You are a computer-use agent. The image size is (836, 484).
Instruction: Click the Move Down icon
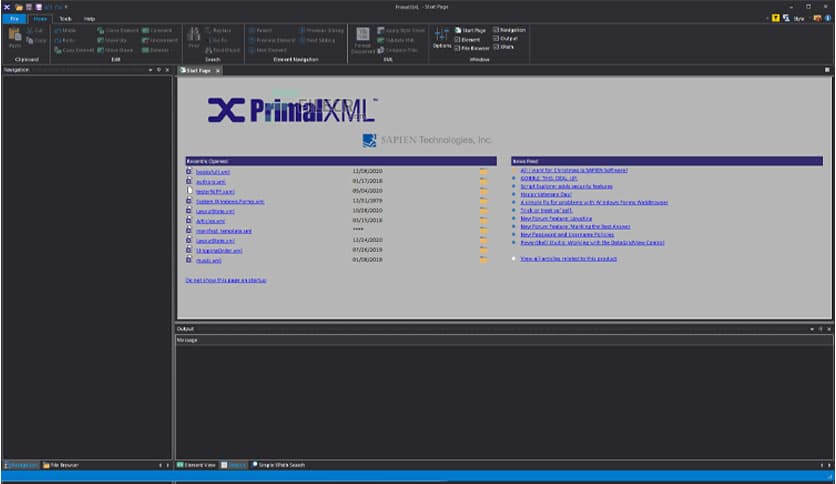click(100, 50)
